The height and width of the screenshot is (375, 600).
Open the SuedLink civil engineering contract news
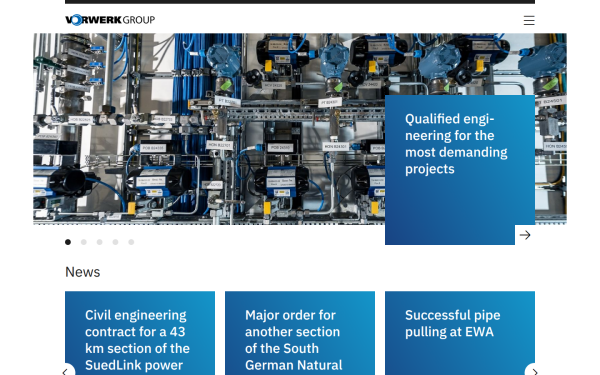pos(140,333)
